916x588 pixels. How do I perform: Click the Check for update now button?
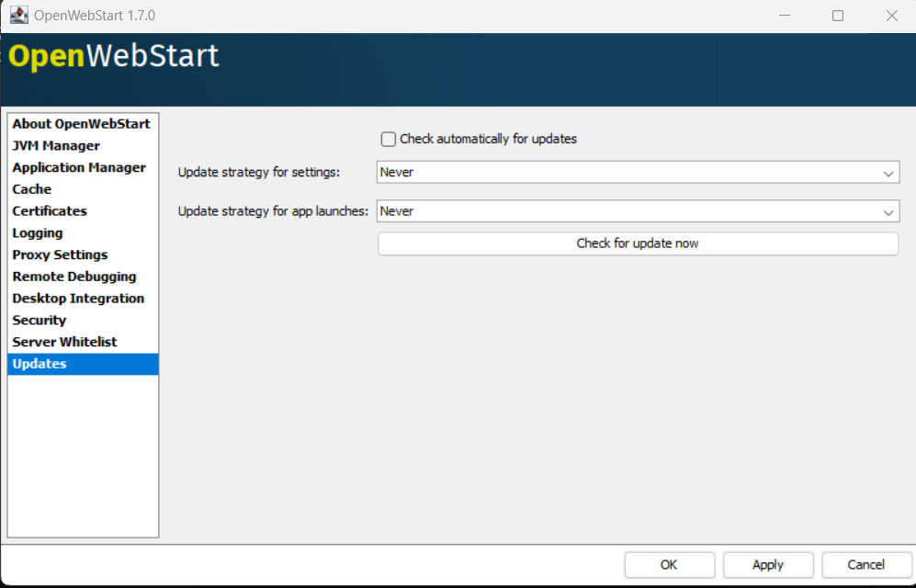coord(638,243)
